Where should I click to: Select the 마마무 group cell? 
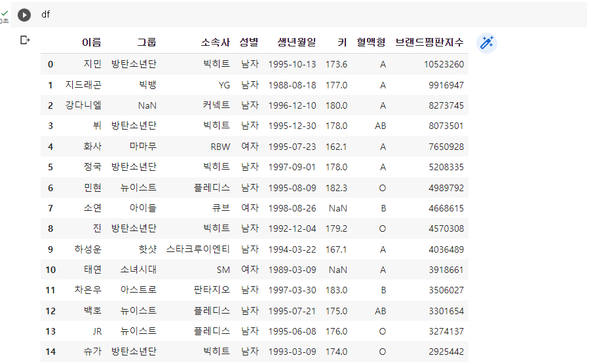click(143, 147)
